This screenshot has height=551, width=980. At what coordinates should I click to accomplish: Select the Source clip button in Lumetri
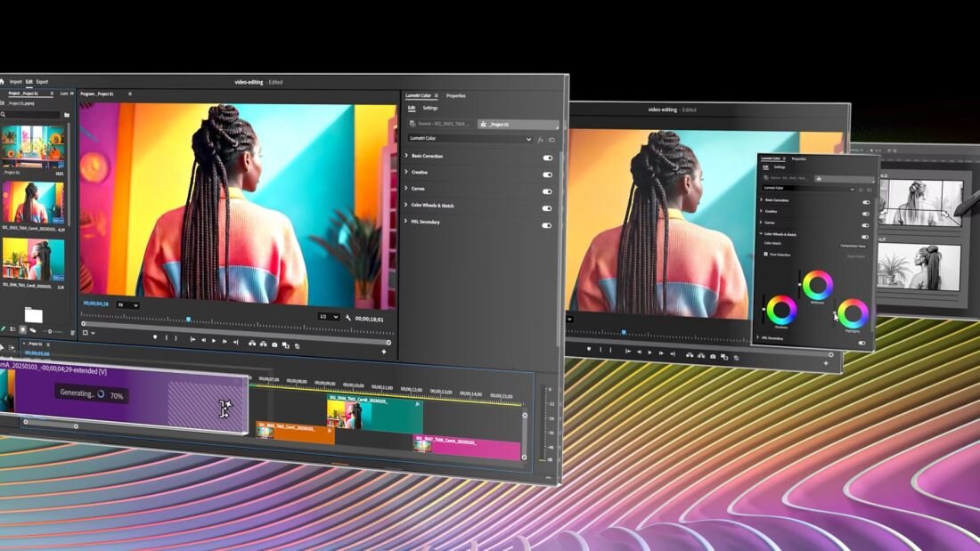click(x=441, y=124)
